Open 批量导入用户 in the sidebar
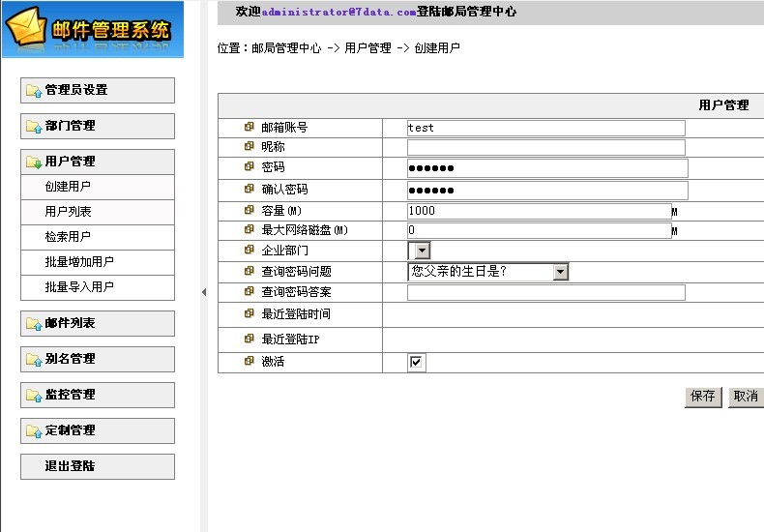 tap(98, 287)
